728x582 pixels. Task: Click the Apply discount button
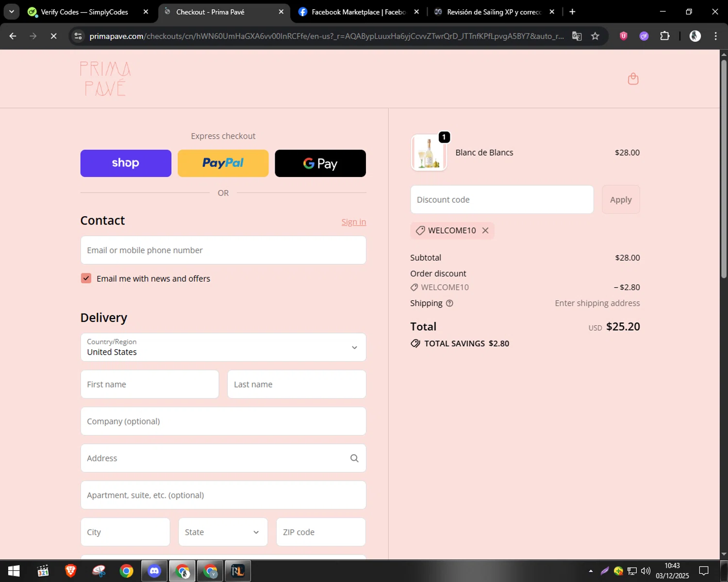coord(621,199)
